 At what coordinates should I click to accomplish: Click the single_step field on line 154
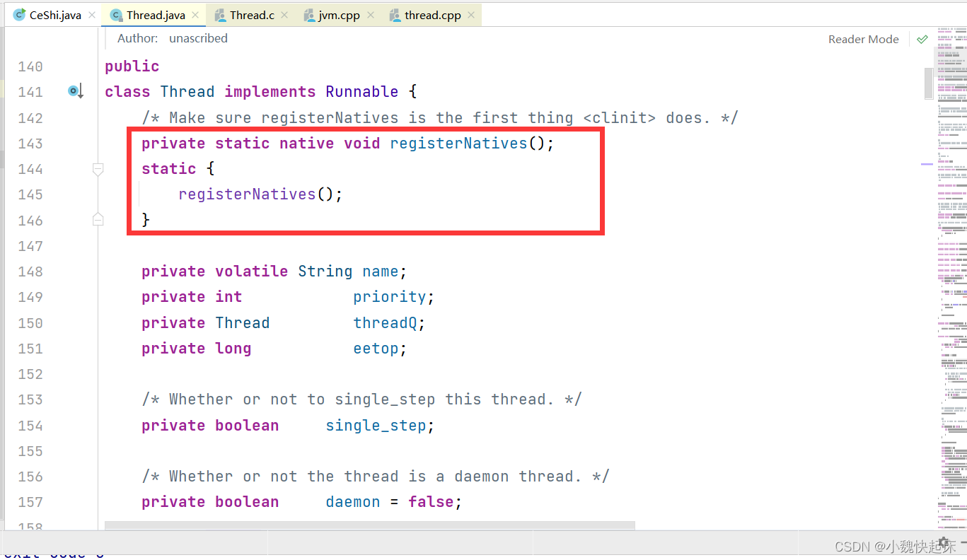point(376,426)
